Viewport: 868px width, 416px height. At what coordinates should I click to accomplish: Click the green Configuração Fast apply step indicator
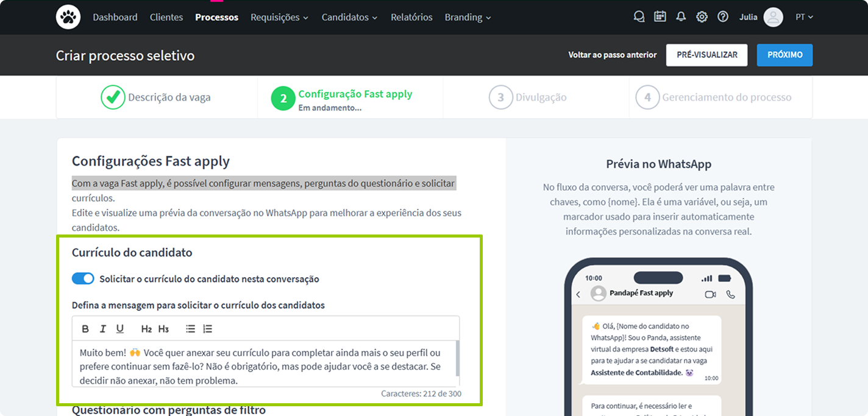point(282,97)
